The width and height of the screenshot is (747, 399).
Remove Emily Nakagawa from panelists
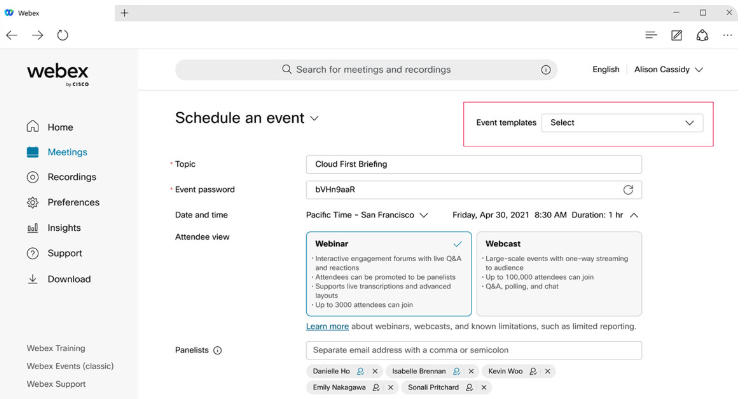(391, 388)
